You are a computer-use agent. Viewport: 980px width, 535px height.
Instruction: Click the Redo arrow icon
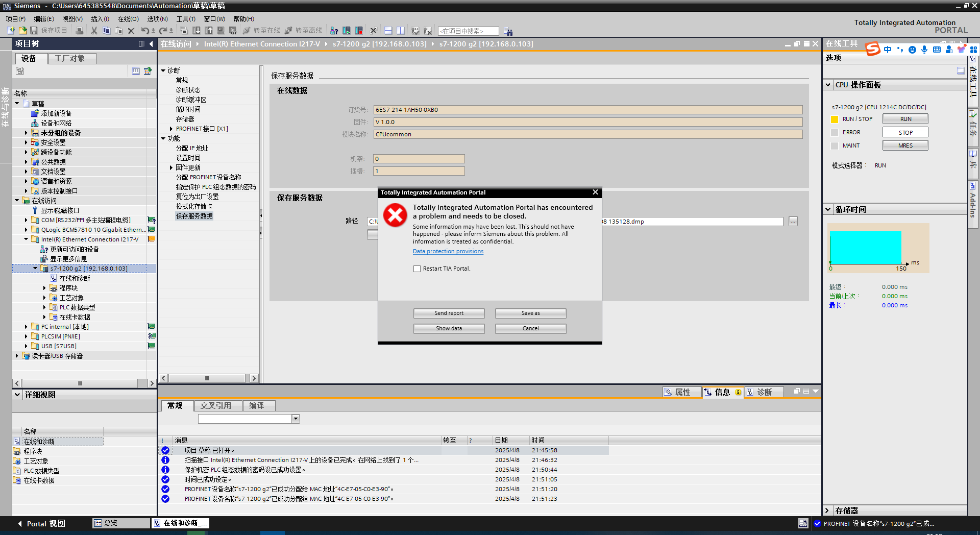(163, 31)
